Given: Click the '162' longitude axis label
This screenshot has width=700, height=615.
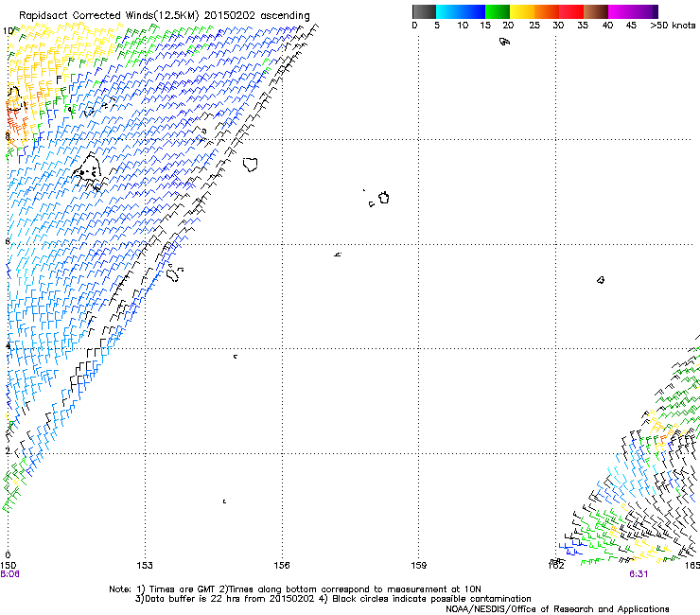Looking at the screenshot, I should [556, 566].
